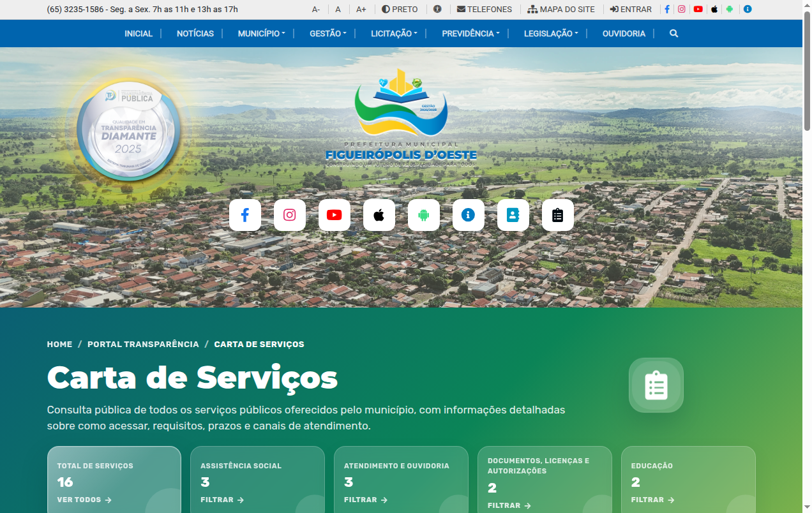The image size is (812, 513).
Task: Go to PORTAL TRANSPARÊNCIA in breadcrumb
Action: tap(143, 345)
